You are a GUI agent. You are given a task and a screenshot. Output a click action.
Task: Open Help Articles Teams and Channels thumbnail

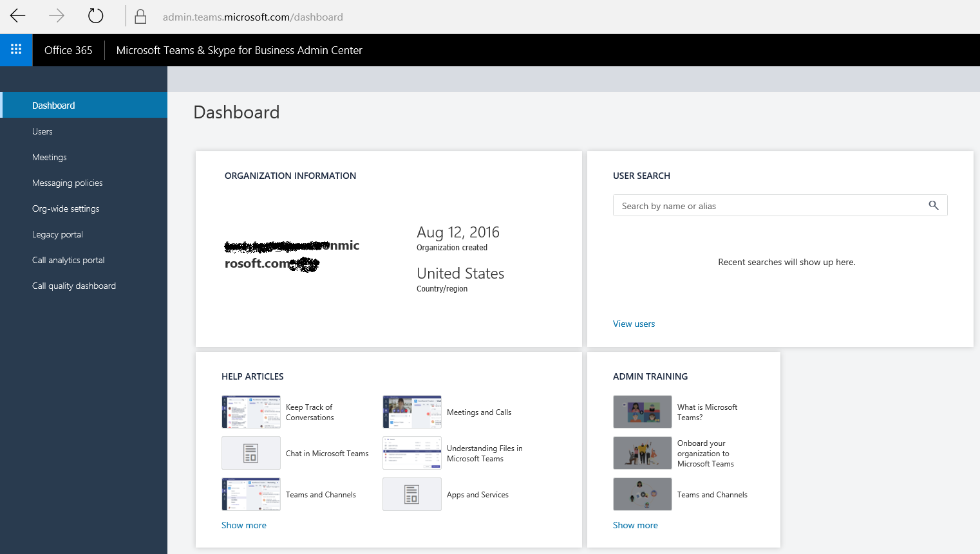pyautogui.click(x=251, y=494)
